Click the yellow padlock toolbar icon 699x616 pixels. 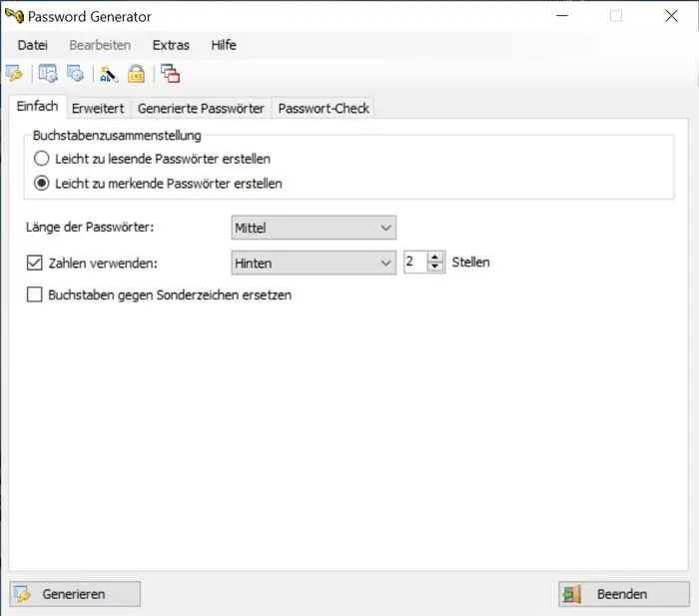(x=136, y=74)
